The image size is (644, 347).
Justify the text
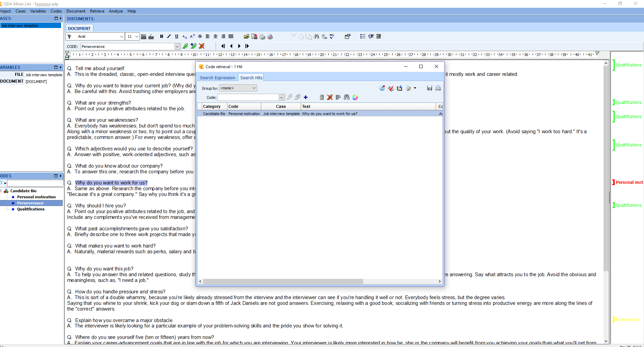(231, 36)
